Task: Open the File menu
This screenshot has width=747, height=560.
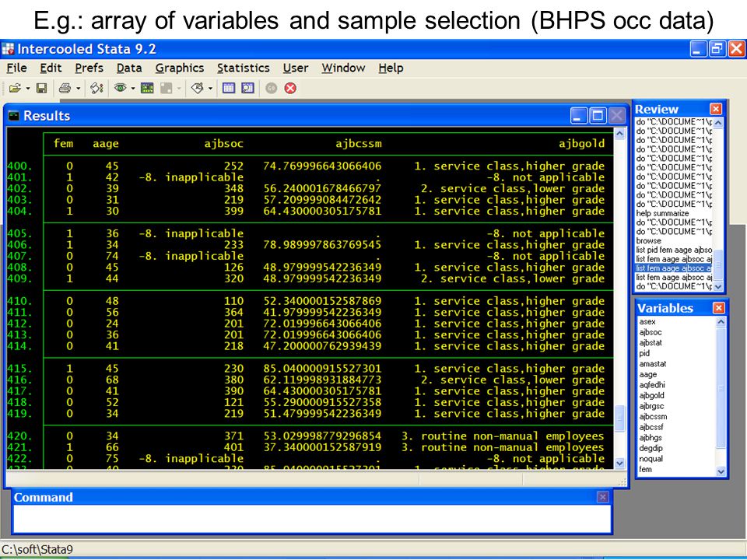Action: (x=16, y=68)
